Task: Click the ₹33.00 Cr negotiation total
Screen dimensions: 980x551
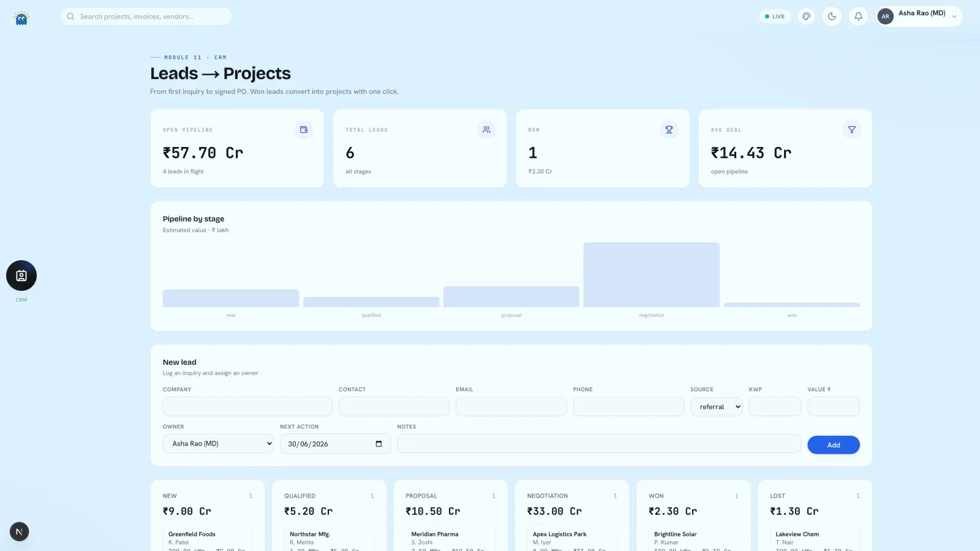Action: coord(554,511)
